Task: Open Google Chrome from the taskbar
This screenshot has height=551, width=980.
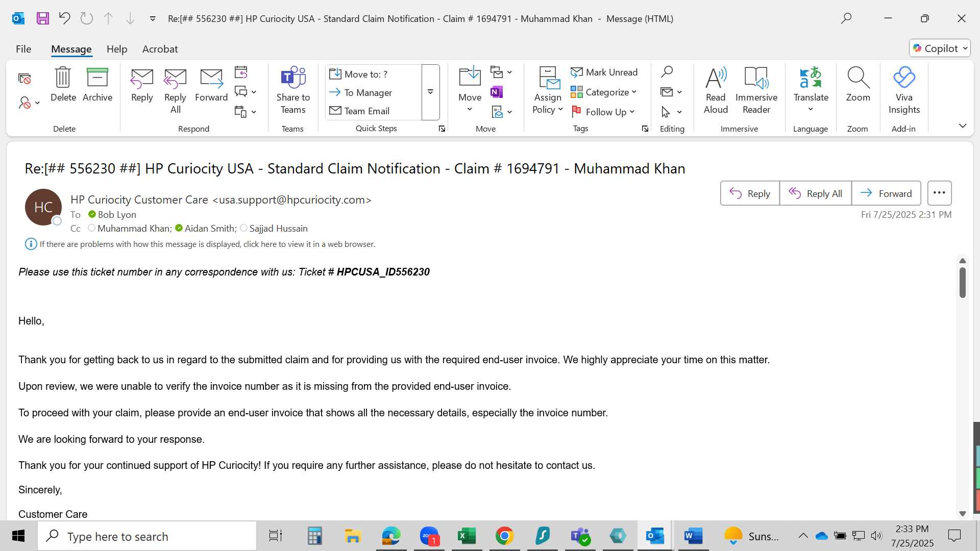Action: [x=504, y=536]
